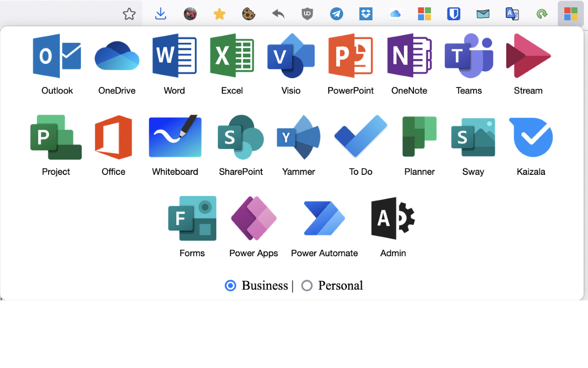The width and height of the screenshot is (588, 368).
Task: Open Microsoft Stream
Action: coord(528,55)
